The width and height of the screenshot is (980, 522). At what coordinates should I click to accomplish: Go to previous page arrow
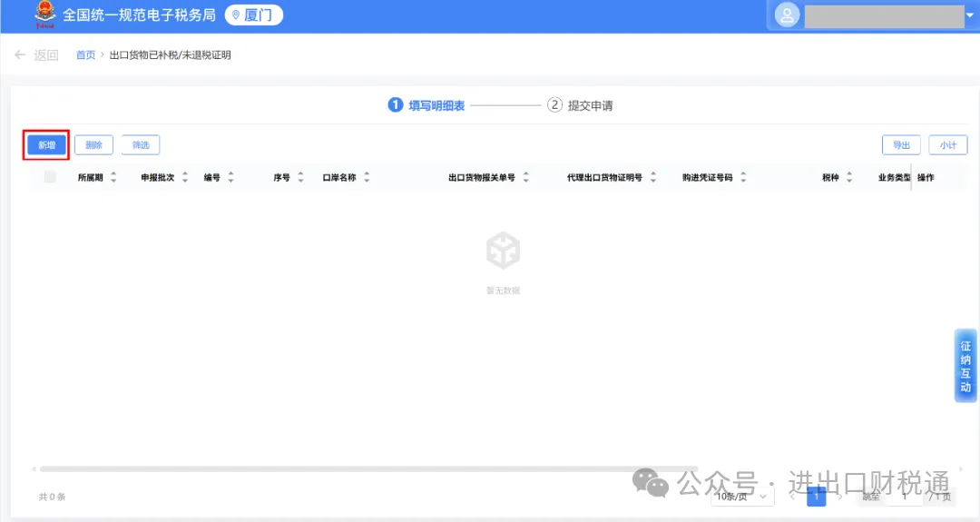(792, 497)
